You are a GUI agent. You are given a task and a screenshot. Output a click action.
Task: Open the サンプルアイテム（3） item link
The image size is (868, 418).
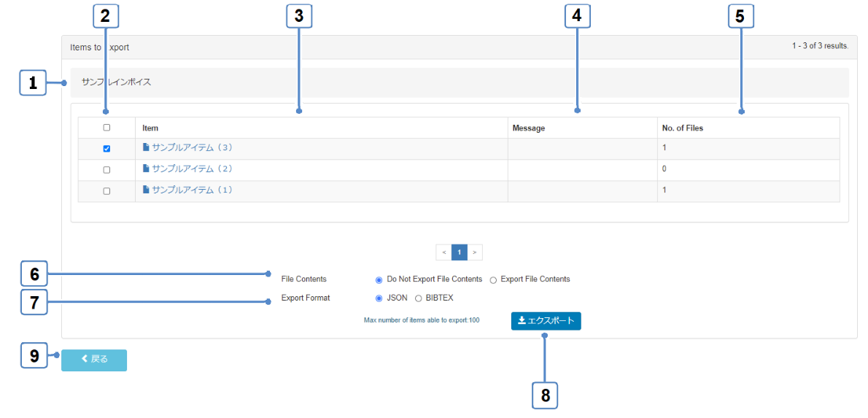point(192,147)
